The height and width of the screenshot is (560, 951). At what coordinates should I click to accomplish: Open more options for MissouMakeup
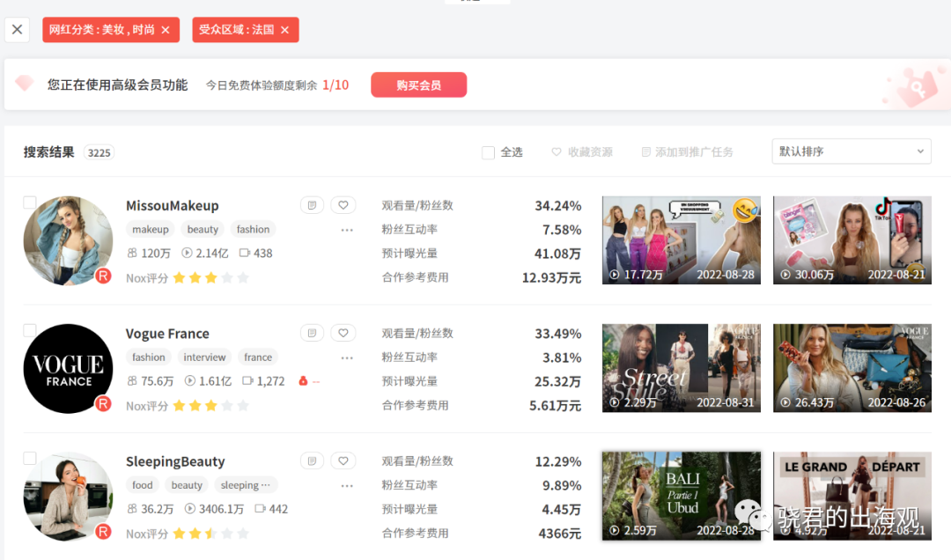pyautogui.click(x=347, y=230)
